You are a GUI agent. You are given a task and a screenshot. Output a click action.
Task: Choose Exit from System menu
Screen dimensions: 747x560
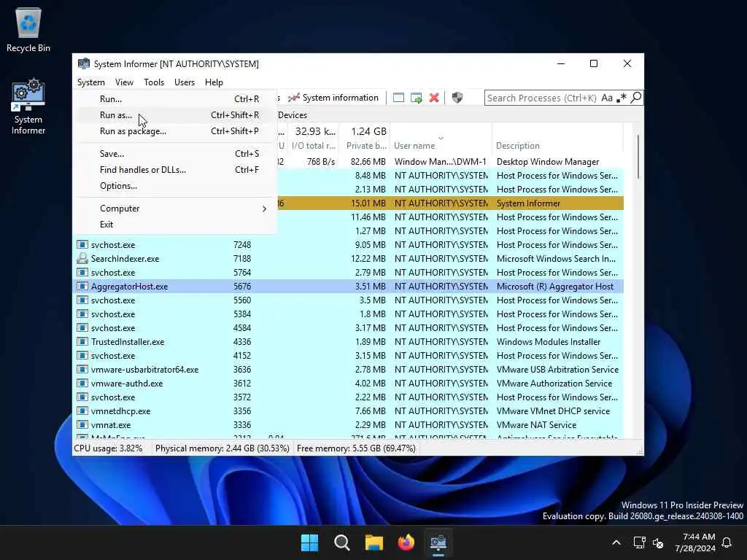[175, 225]
